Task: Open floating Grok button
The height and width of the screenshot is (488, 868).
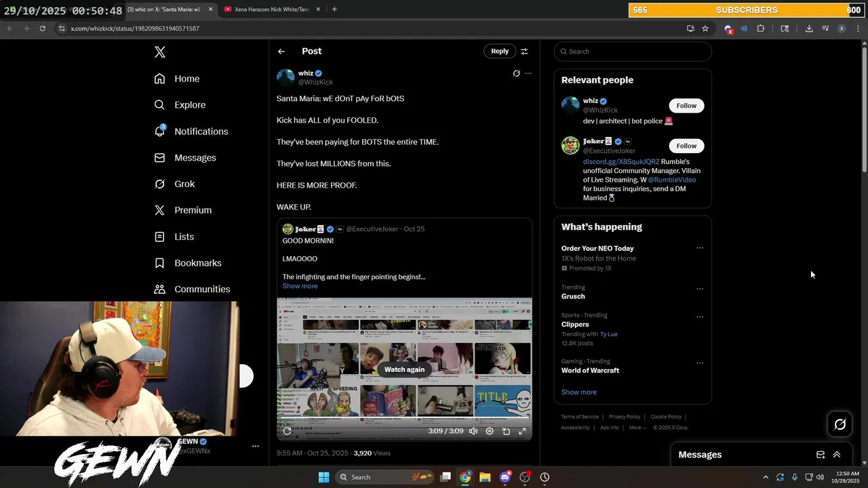Action: pos(840,424)
